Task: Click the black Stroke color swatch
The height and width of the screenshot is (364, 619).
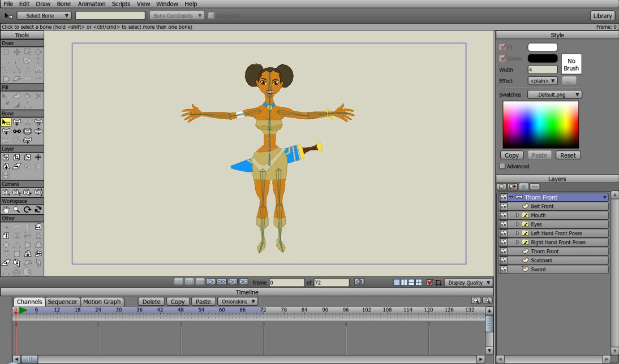Action: click(542, 58)
